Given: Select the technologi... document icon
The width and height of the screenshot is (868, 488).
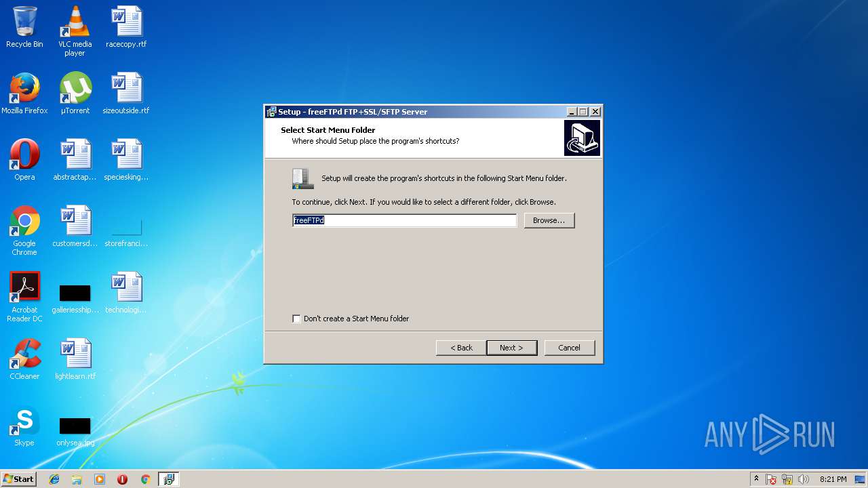Looking at the screenshot, I should pos(126,293).
